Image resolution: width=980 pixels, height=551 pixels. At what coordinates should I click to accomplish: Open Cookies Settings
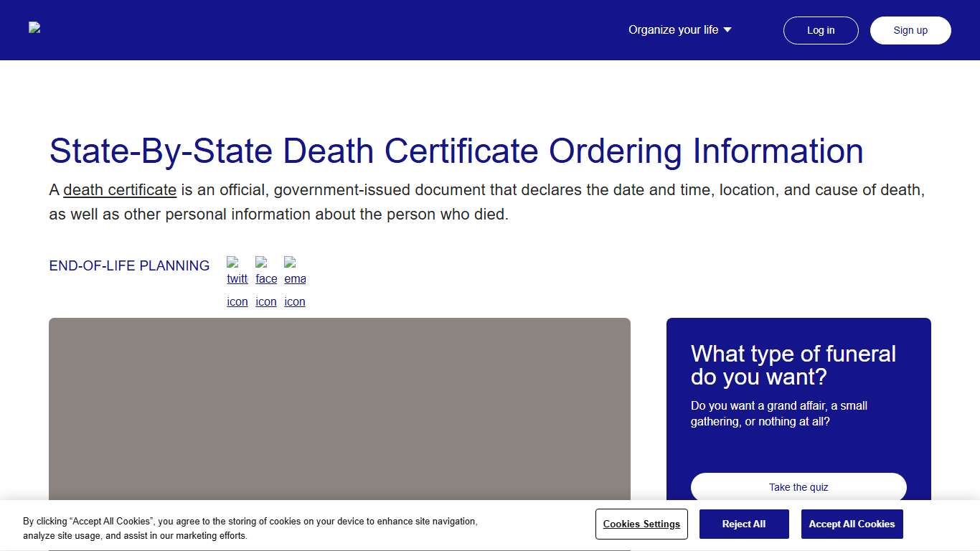tap(641, 524)
